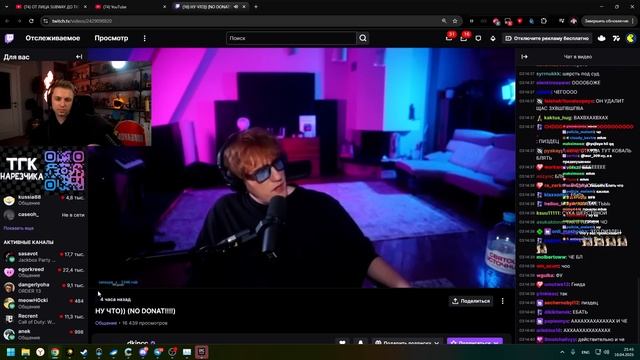Open Windows Start button
The image size is (640, 360).
coord(11,352)
